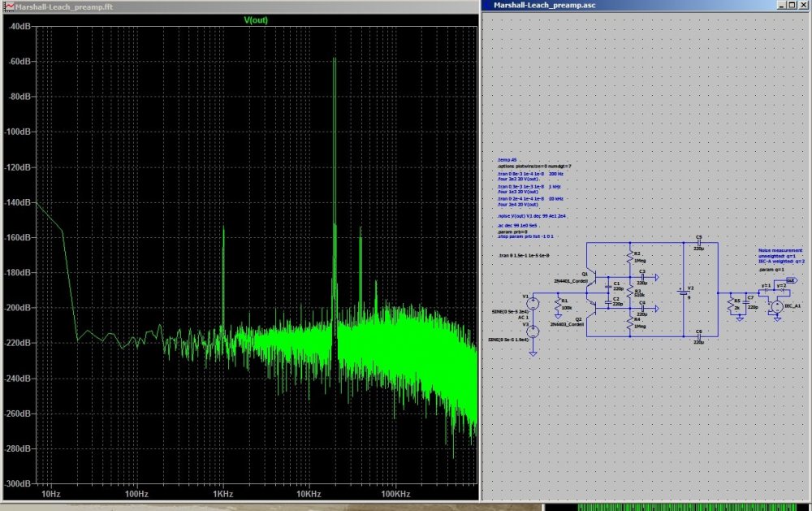Click the -140dB label on vertical axis
This screenshot has width=812, height=511.
(19, 202)
